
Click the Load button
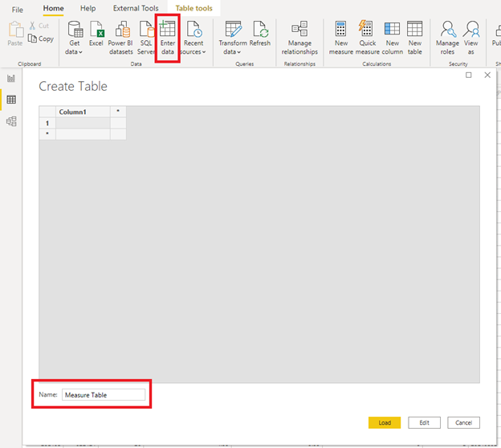[385, 422]
